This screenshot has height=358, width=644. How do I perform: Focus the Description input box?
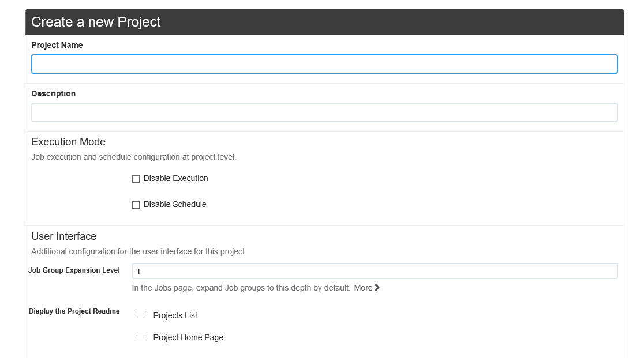324,112
